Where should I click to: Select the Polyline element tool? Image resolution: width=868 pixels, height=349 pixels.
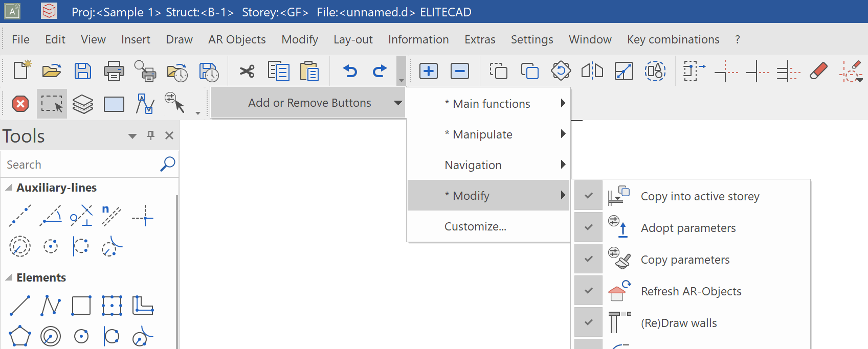point(51,306)
